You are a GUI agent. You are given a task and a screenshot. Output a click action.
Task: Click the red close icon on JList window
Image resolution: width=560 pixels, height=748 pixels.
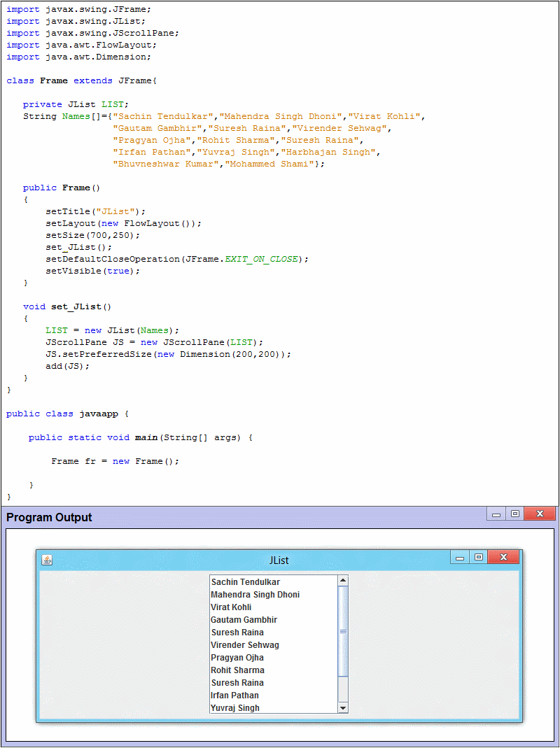coord(503,557)
